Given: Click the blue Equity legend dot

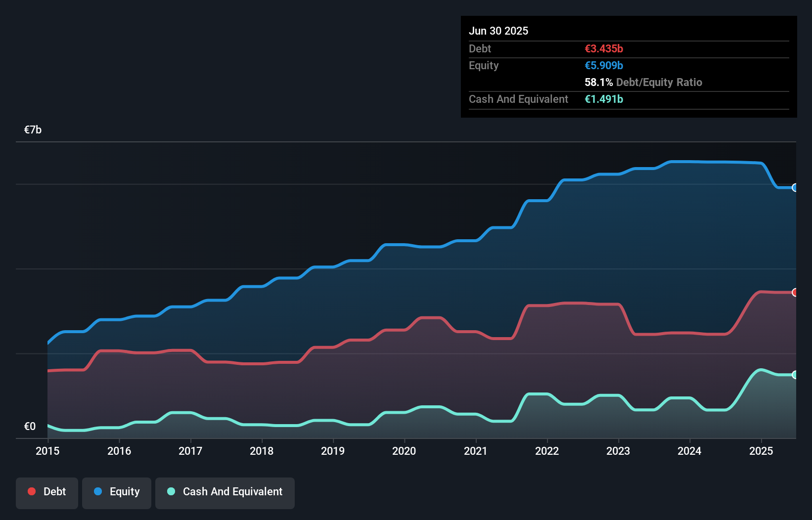Looking at the screenshot, I should (x=98, y=491).
